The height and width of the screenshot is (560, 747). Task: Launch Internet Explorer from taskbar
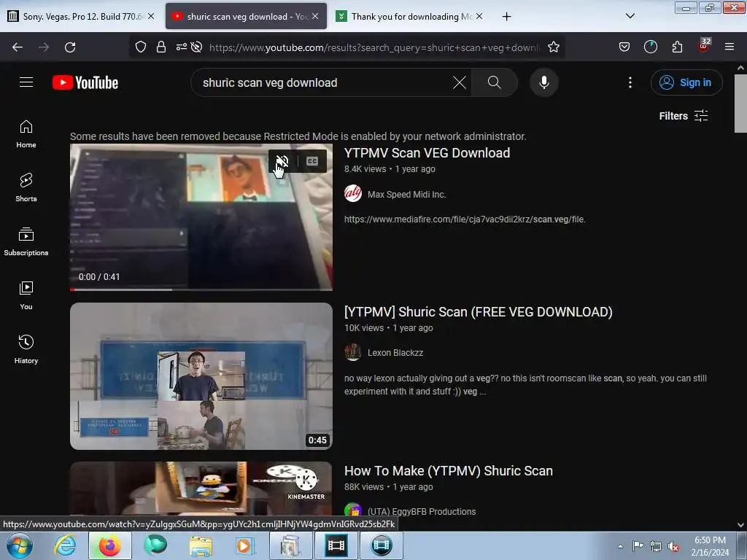(x=65, y=545)
